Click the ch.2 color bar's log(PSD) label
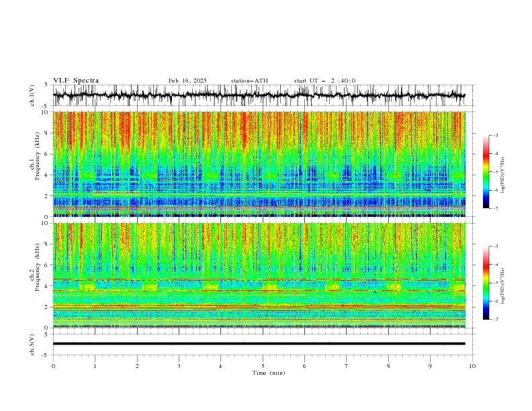 [x=502, y=285]
